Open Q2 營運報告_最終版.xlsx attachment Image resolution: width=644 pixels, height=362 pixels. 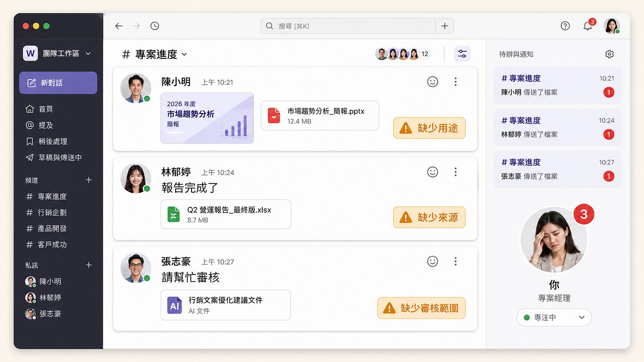[x=226, y=214]
